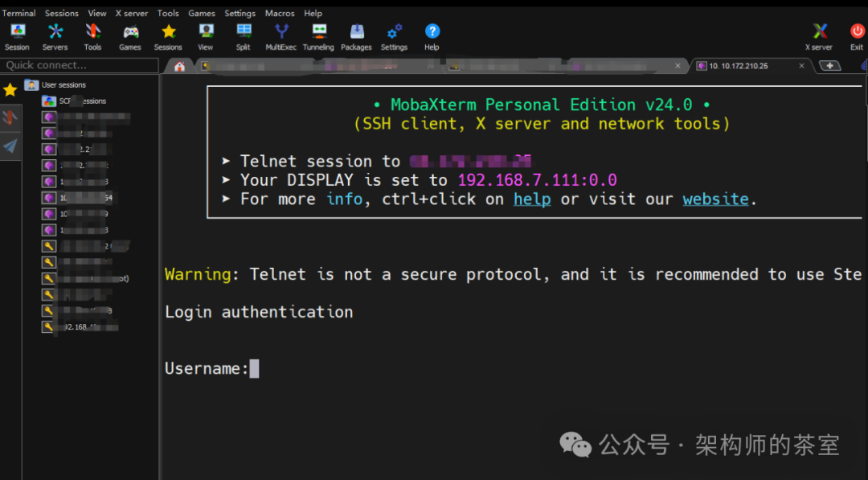Viewport: 868px width, 480px height.
Task: Select the star Sessions sidebar tab
Action: click(10, 89)
